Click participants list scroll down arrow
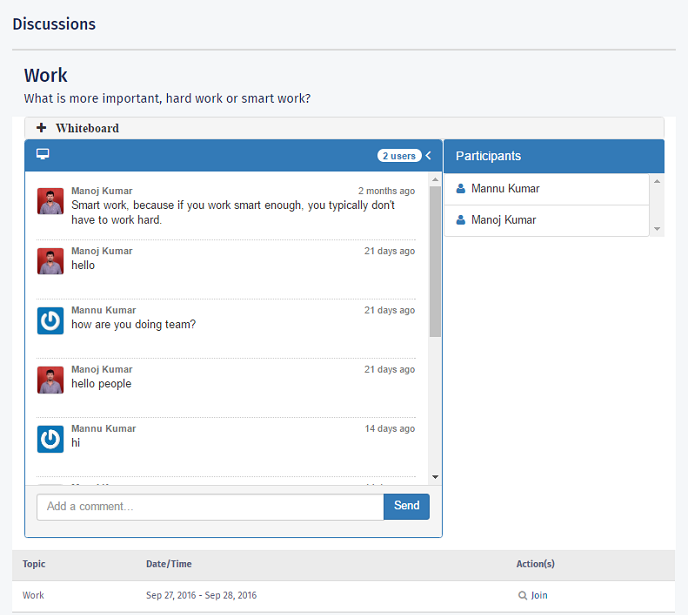The width and height of the screenshot is (688, 615). [657, 229]
